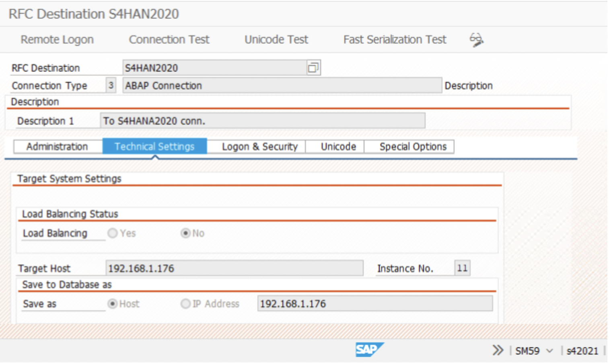Click the RFC Destination S4HAN2020 title
609x364 pixels.
[94, 14]
